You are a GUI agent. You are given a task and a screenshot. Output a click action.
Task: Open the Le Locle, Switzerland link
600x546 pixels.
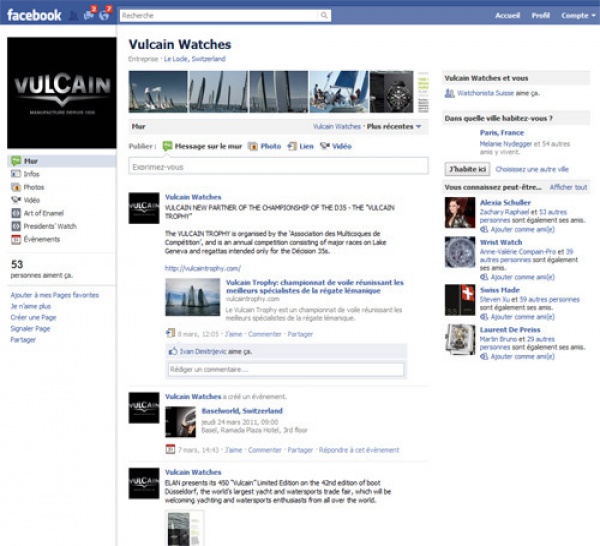click(194, 59)
